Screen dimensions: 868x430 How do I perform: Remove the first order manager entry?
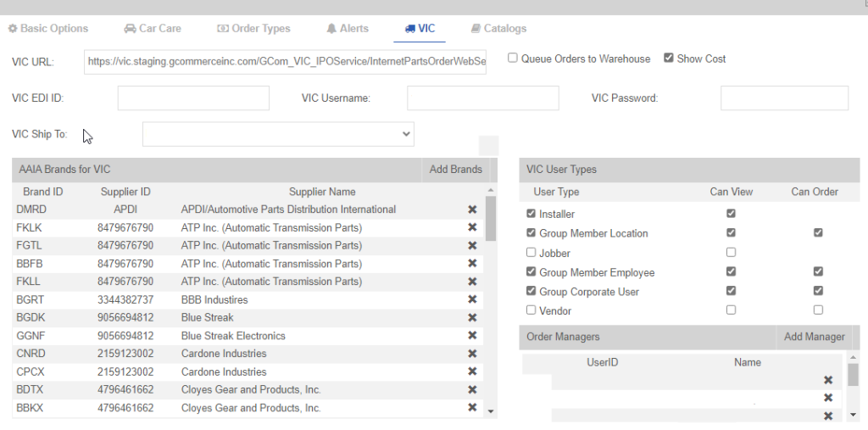click(x=828, y=381)
